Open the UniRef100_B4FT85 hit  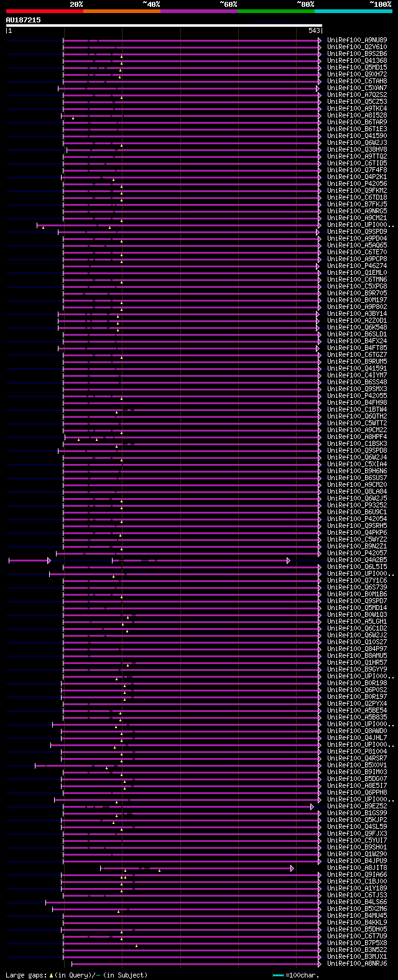coord(357,348)
